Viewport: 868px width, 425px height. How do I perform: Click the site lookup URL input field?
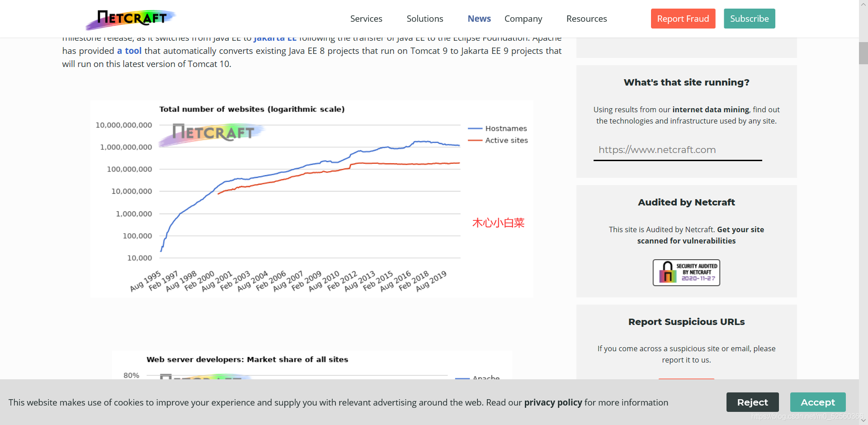(677, 150)
